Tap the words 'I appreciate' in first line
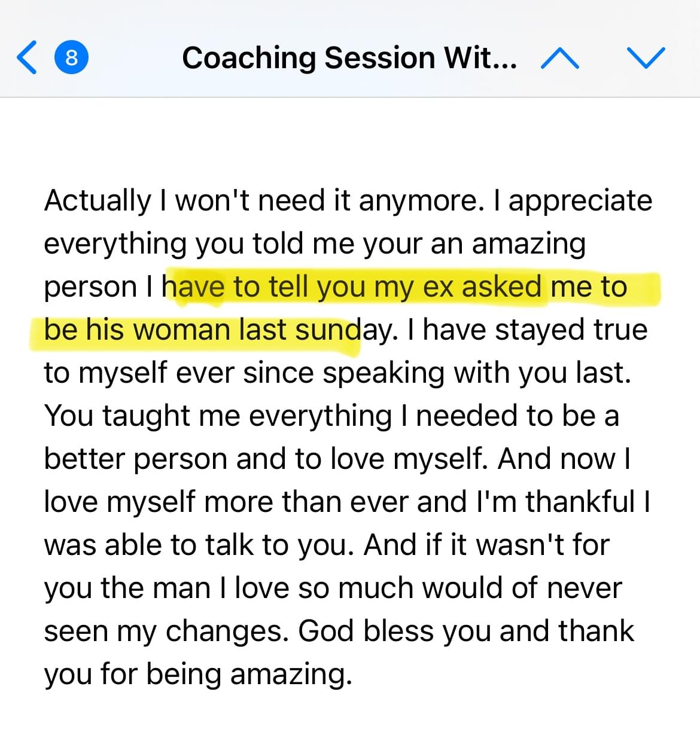The image size is (700, 732). pyautogui.click(x=573, y=201)
